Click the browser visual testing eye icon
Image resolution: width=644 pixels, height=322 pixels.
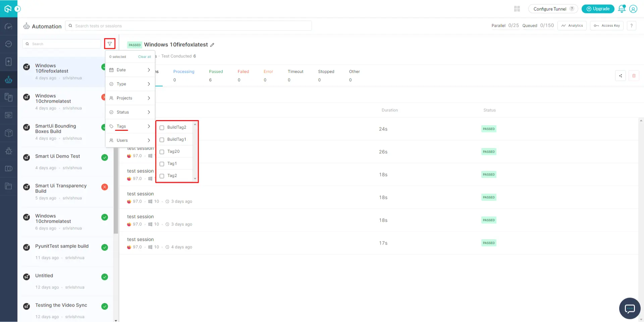coord(8,115)
